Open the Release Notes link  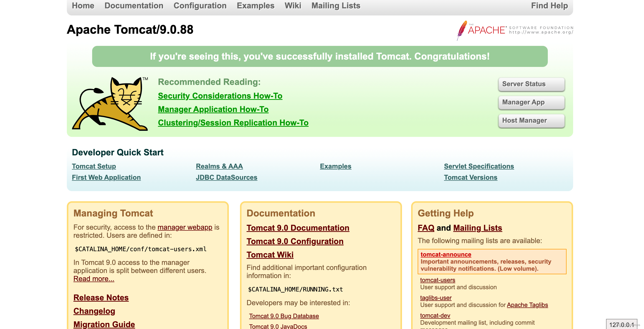tap(101, 298)
